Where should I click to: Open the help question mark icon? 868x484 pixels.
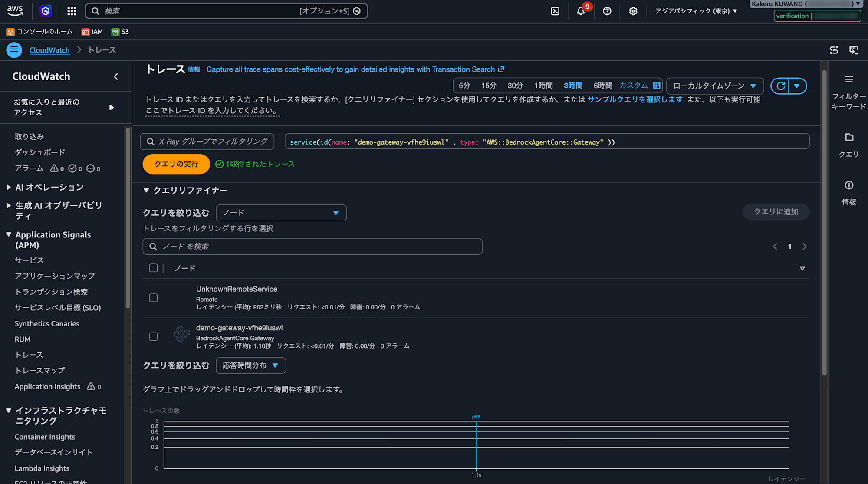point(607,11)
